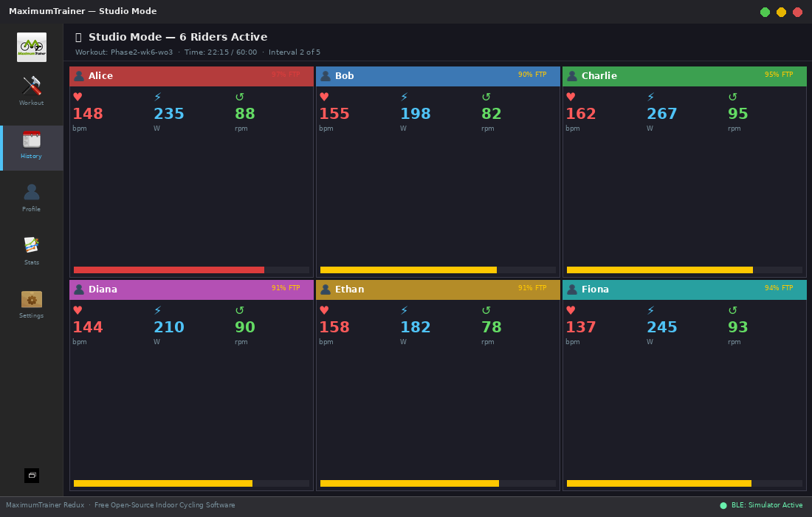The image size is (812, 517).
Task: Click the 95% FTP label on Charlie's card
Action: point(779,76)
